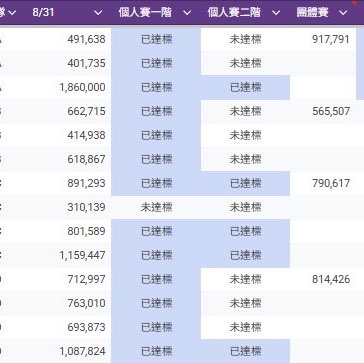Click 個人賽一階 已達標 in the 414,938 row
The image size is (364, 363).
tap(156, 135)
